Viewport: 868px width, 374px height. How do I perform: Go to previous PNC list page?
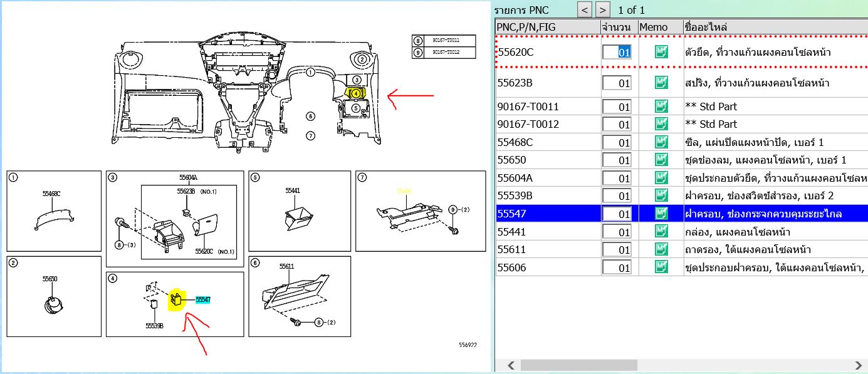point(584,9)
